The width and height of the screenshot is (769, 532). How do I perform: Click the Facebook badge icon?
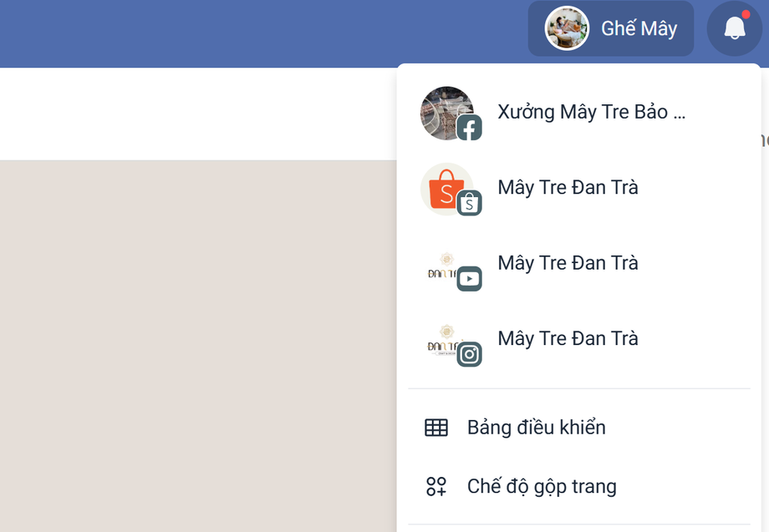coord(469,128)
